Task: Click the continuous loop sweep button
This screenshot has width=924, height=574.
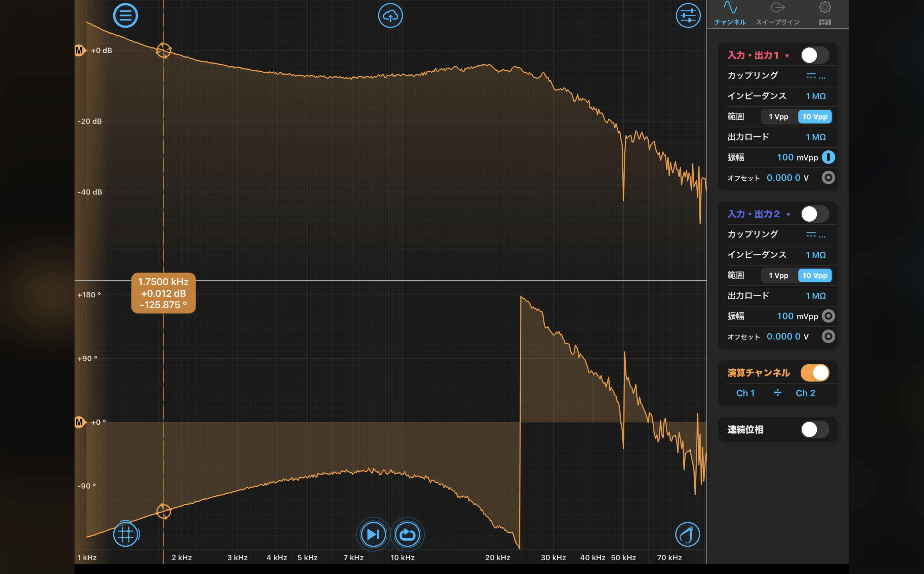Action: [x=408, y=534]
